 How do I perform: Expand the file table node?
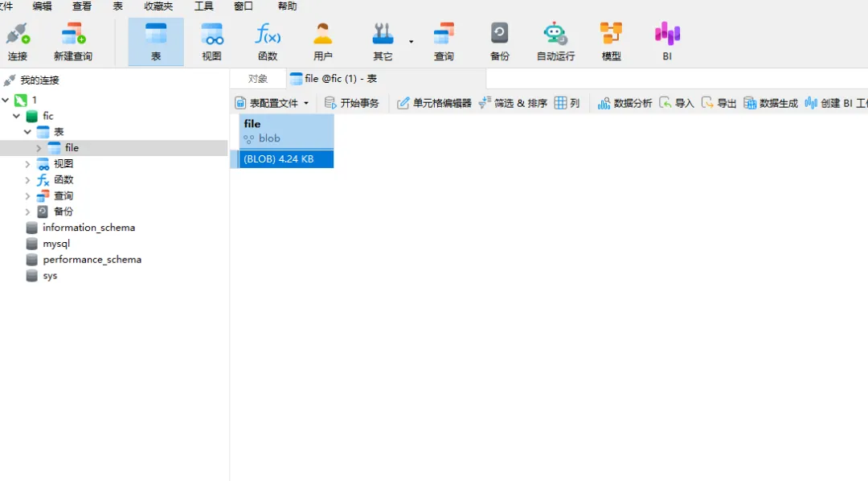coord(39,148)
